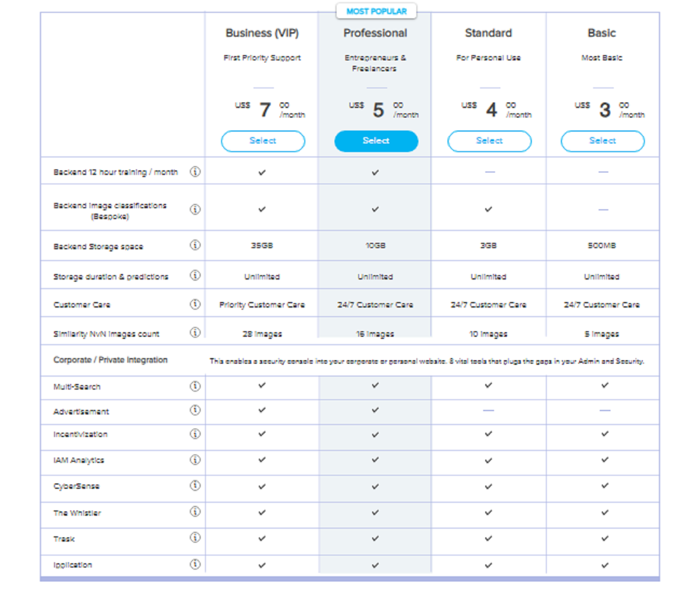700x601 pixels.
Task: Click the Backend Storage space label
Action: 98,247
